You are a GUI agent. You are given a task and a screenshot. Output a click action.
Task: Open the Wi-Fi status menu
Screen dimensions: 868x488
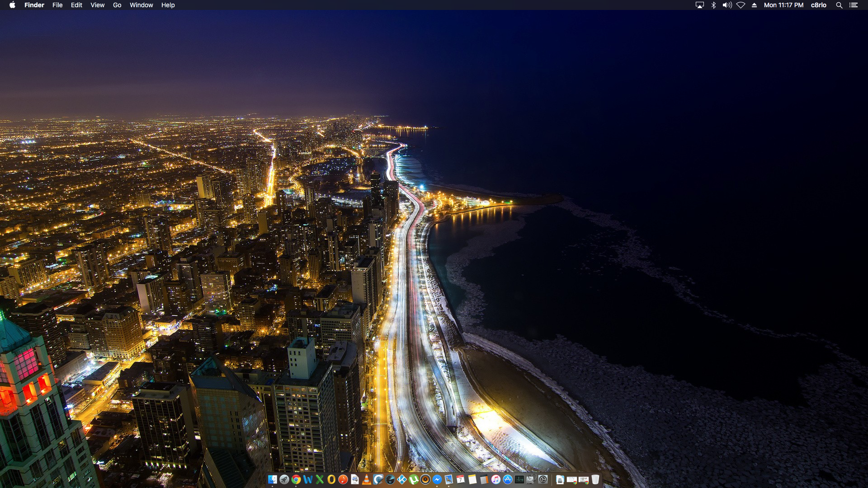[x=741, y=5]
